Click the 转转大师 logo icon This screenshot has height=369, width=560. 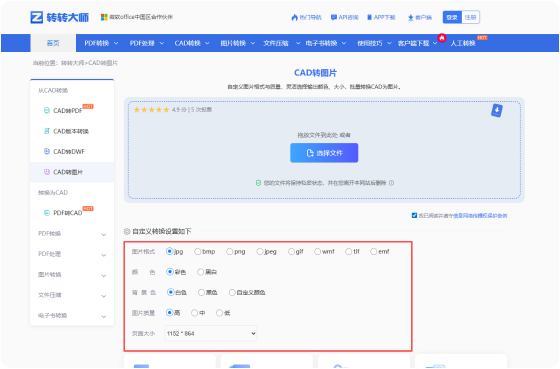coord(36,17)
